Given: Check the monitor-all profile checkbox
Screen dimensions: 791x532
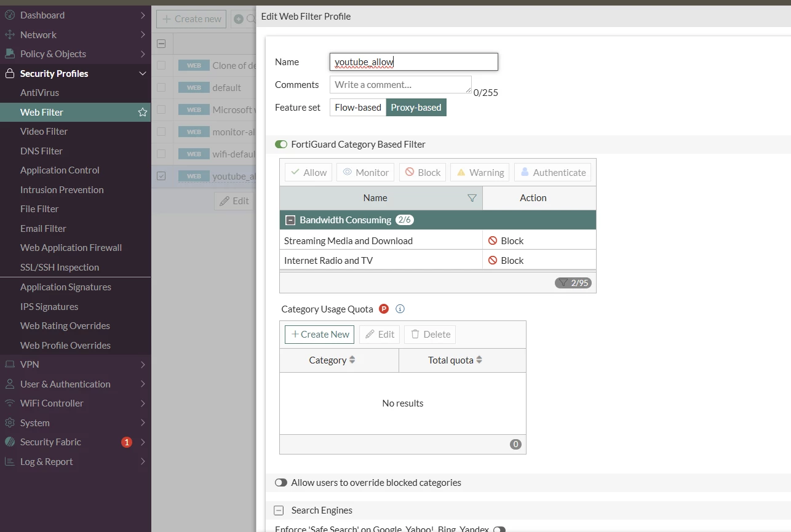Looking at the screenshot, I should [x=161, y=132].
